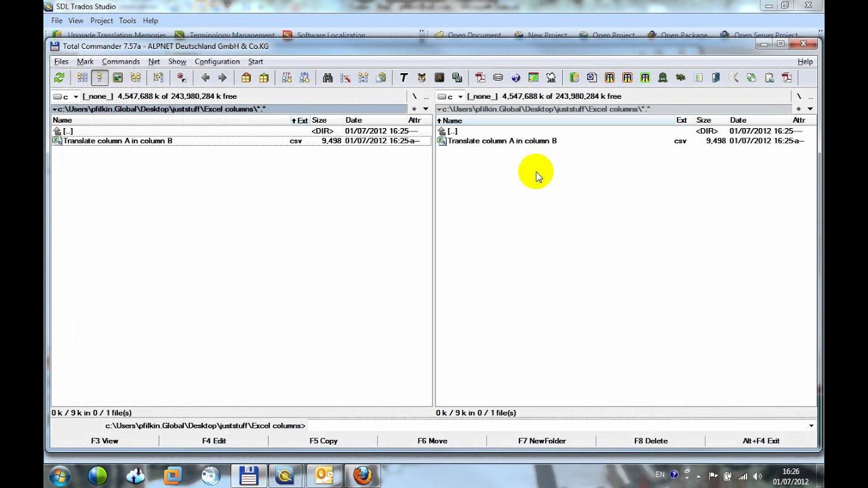Click the pack files gift box icon
The width and height of the screenshot is (868, 488).
click(246, 78)
